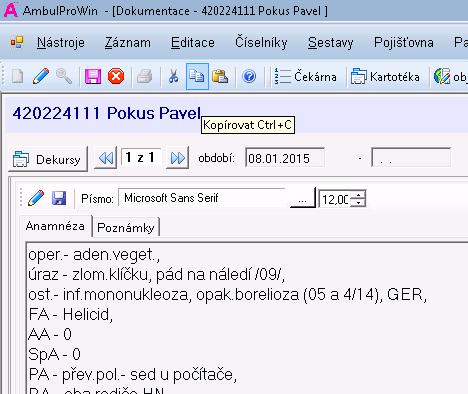Open the Nástroje menu

coord(61,43)
